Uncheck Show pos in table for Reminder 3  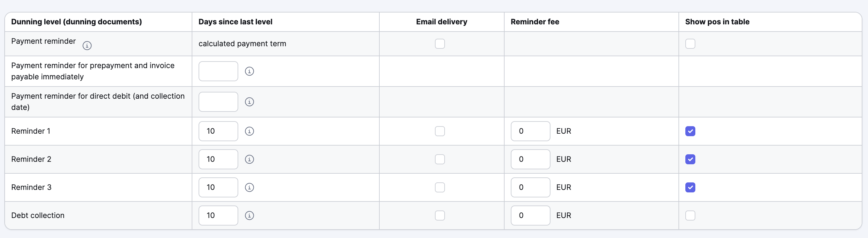click(690, 187)
